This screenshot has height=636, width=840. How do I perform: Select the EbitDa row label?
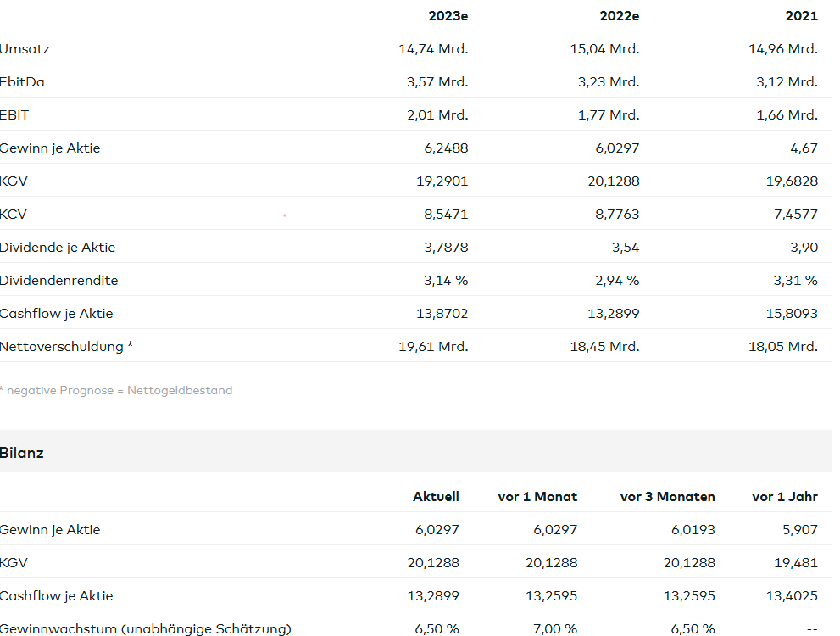23,82
